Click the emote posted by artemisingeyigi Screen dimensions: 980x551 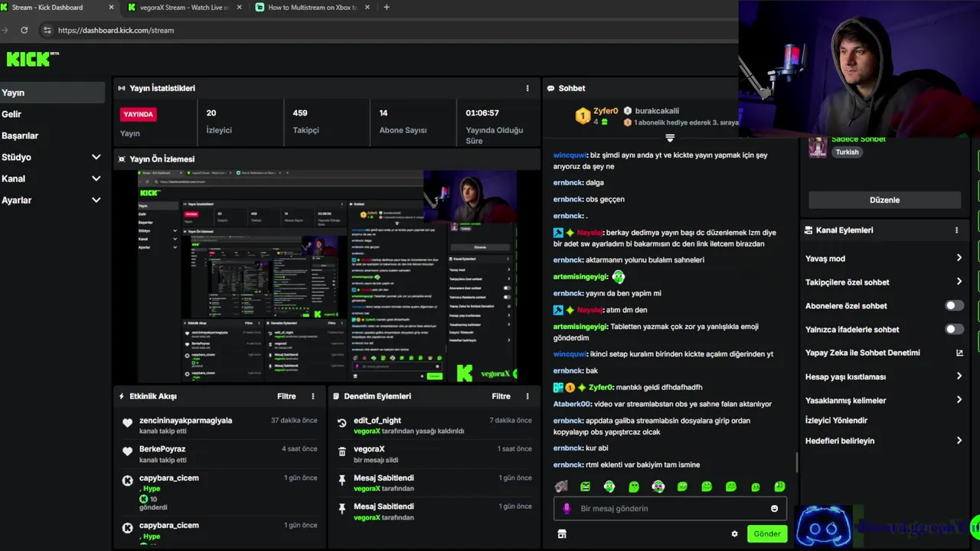(618, 277)
